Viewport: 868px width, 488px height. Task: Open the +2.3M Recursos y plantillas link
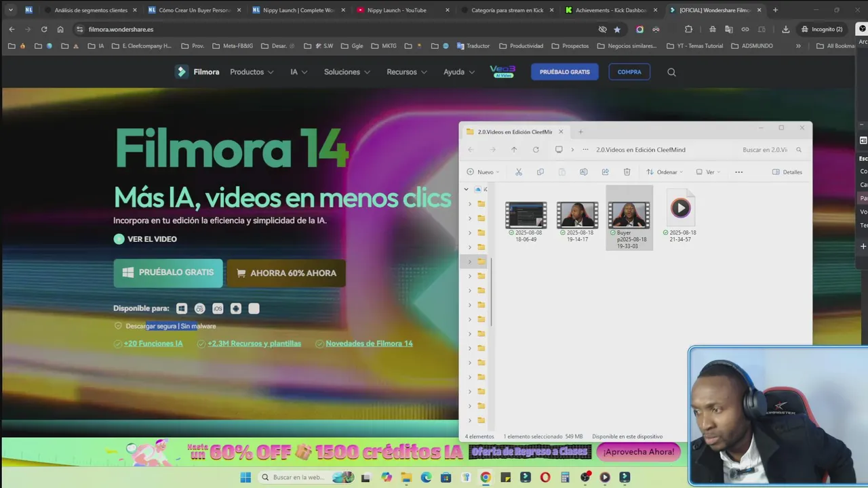tap(254, 344)
